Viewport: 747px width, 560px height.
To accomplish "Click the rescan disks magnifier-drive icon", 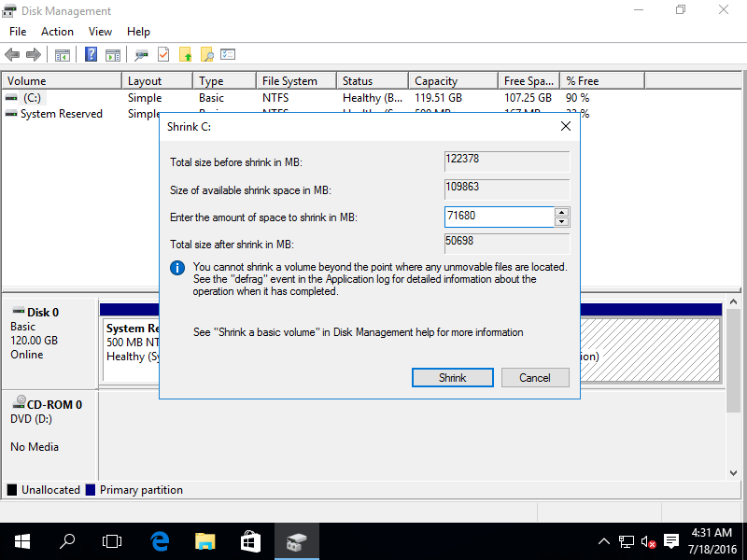I will 141,55.
